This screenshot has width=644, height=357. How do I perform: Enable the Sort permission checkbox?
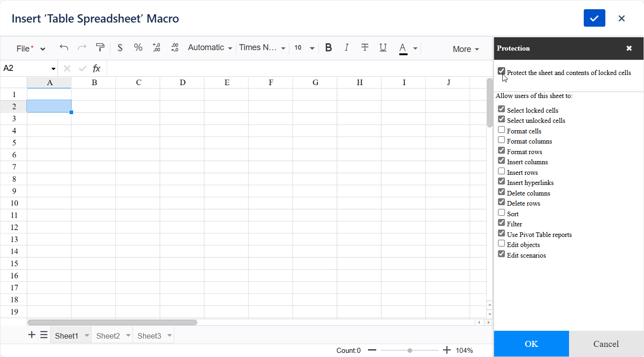[501, 213]
